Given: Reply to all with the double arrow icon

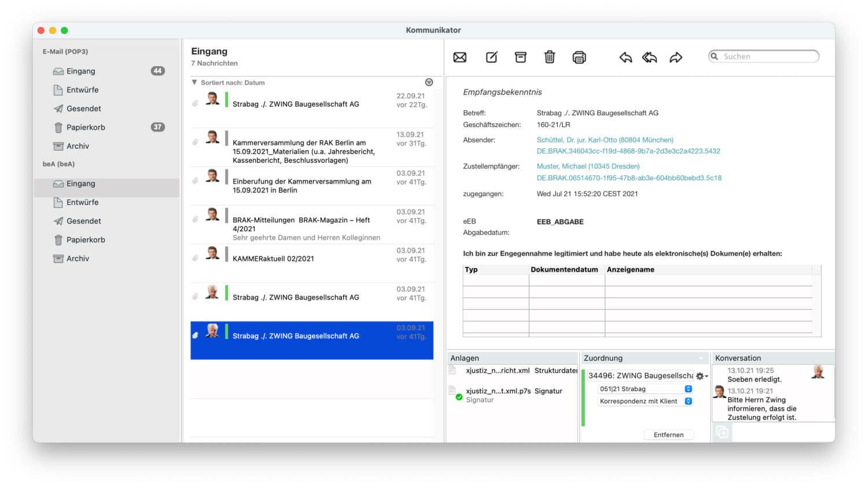Looking at the screenshot, I should (x=649, y=57).
